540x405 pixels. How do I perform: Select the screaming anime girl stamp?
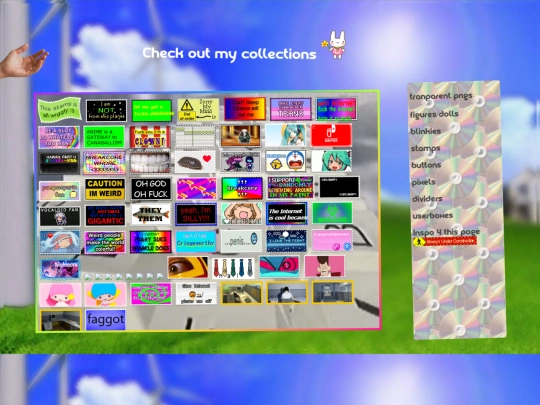coord(241,214)
